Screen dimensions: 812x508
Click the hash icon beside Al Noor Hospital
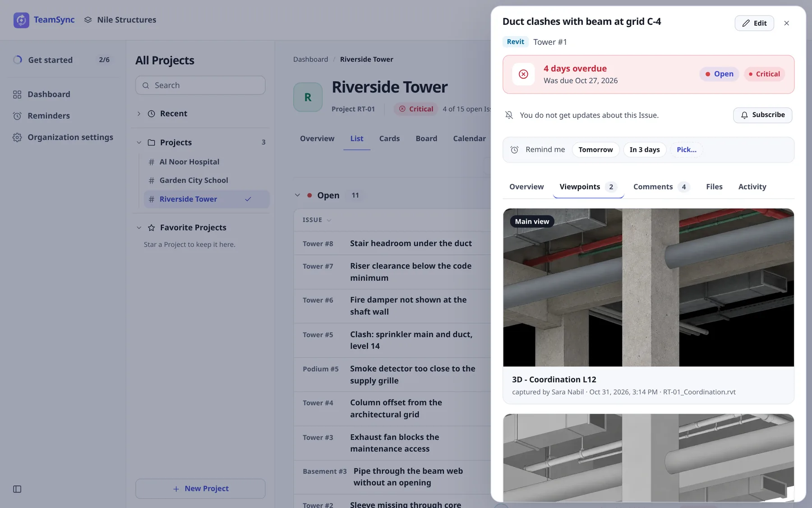pos(152,162)
